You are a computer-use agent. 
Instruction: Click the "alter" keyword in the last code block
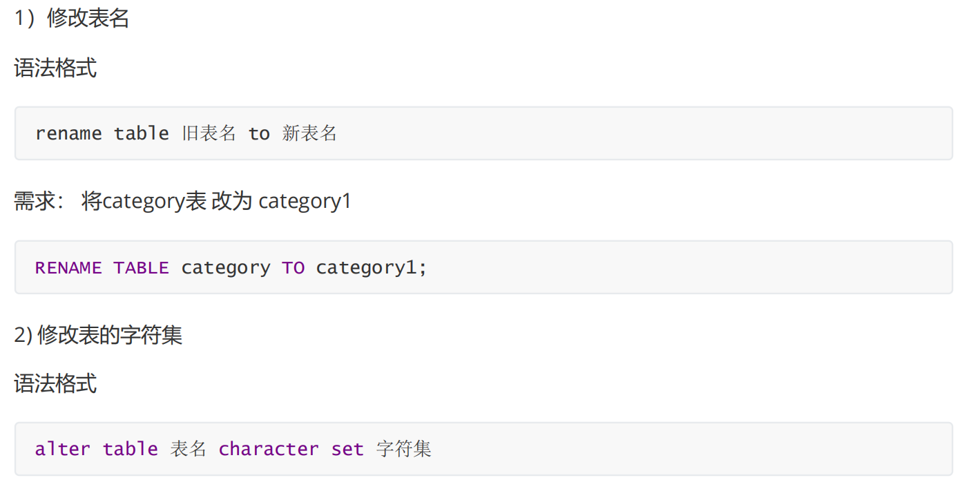coord(63,449)
